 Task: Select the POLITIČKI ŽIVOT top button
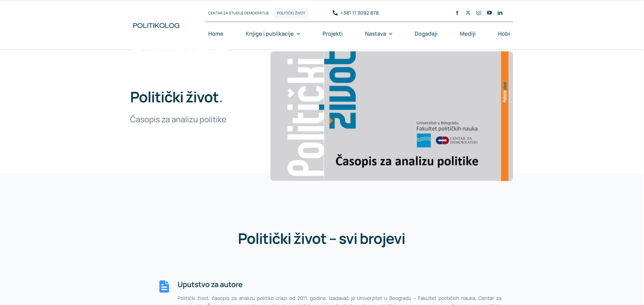[x=291, y=13]
